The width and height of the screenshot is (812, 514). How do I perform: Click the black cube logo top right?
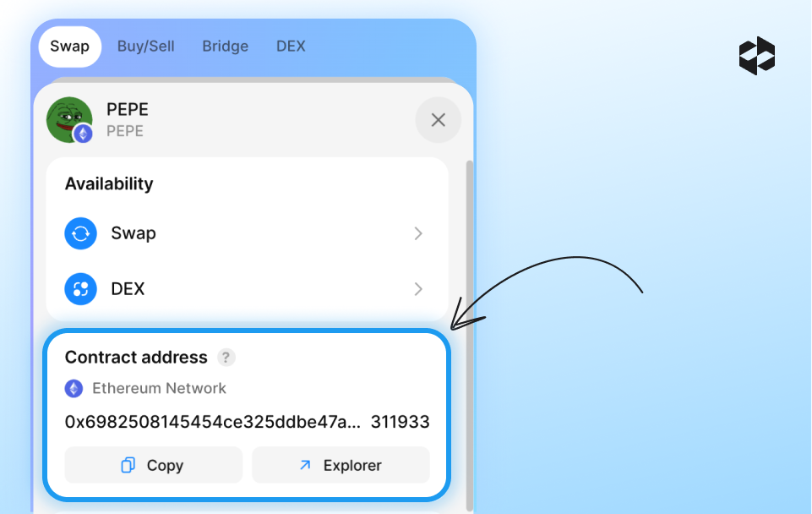tap(757, 56)
